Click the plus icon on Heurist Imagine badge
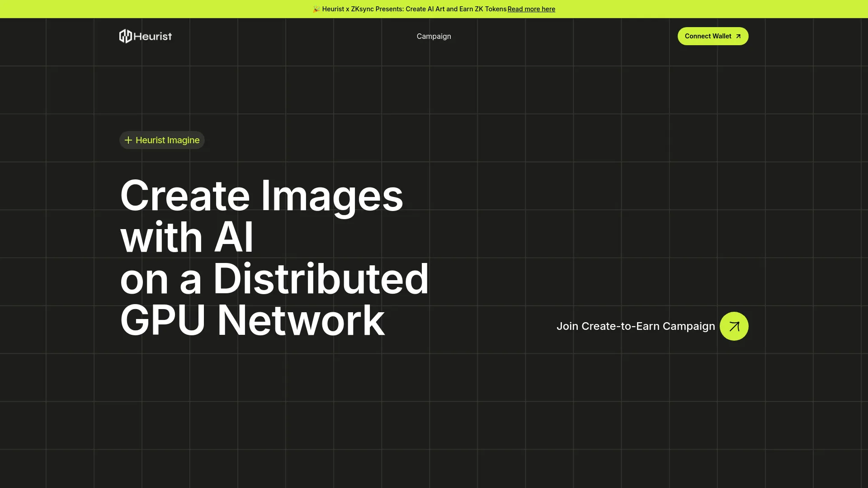The height and width of the screenshot is (488, 868). click(129, 140)
